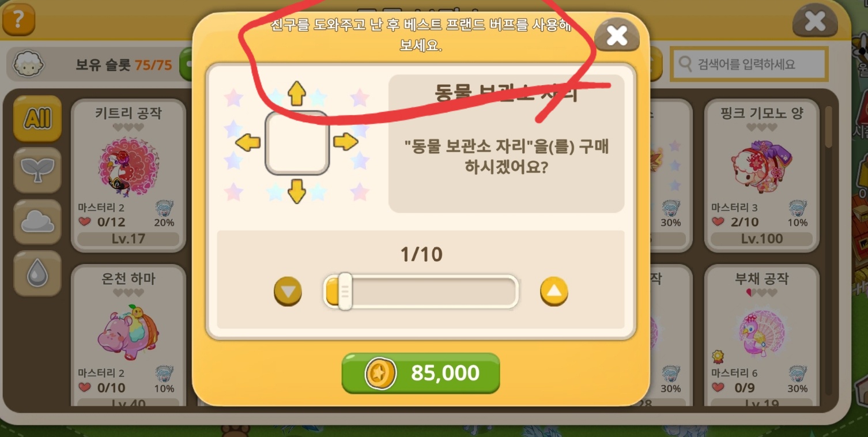Open the 핑크 기모노 양 animal card
Viewport: 868px width, 437px height.
762,175
